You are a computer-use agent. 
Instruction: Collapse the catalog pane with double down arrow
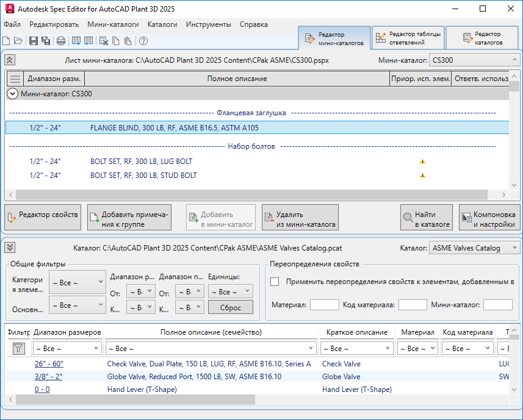[10, 247]
